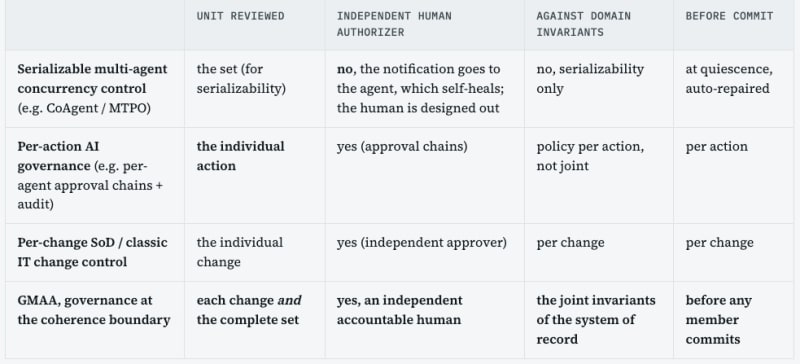Image resolution: width=800 pixels, height=364 pixels.
Task: Click the 'policy per action, not joint' cell
Action: coord(590,156)
